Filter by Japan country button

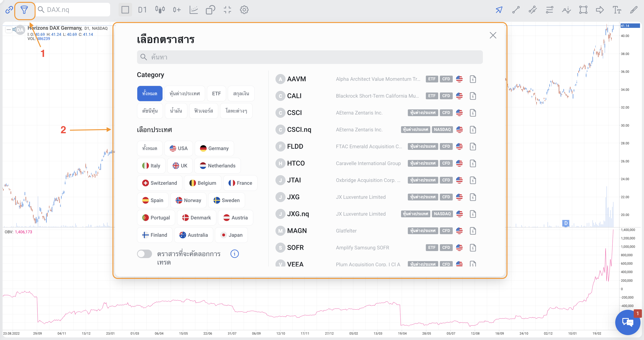[x=231, y=235]
